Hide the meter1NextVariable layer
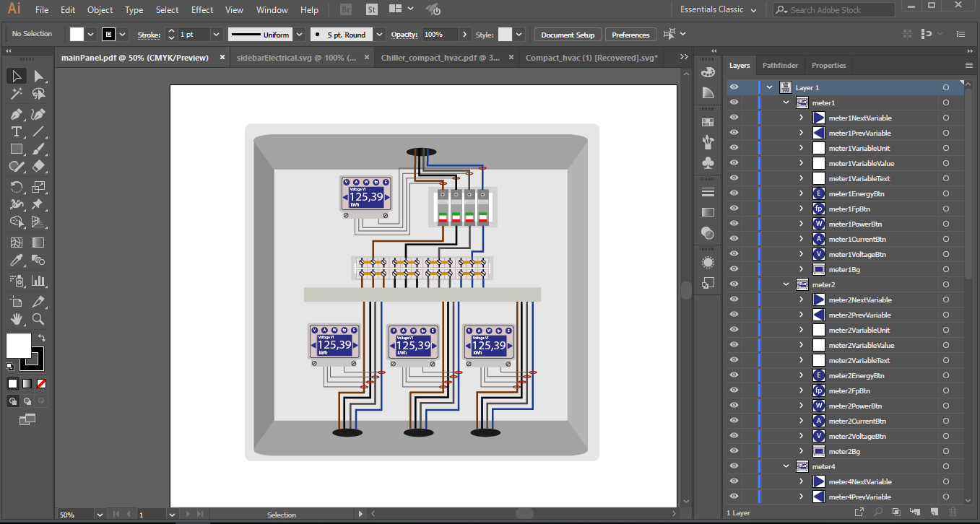 (734, 118)
